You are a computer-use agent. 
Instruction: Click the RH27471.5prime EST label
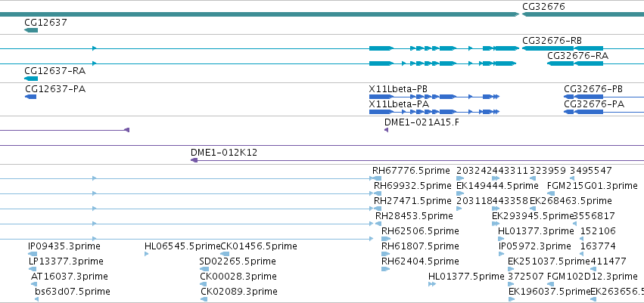click(x=412, y=201)
